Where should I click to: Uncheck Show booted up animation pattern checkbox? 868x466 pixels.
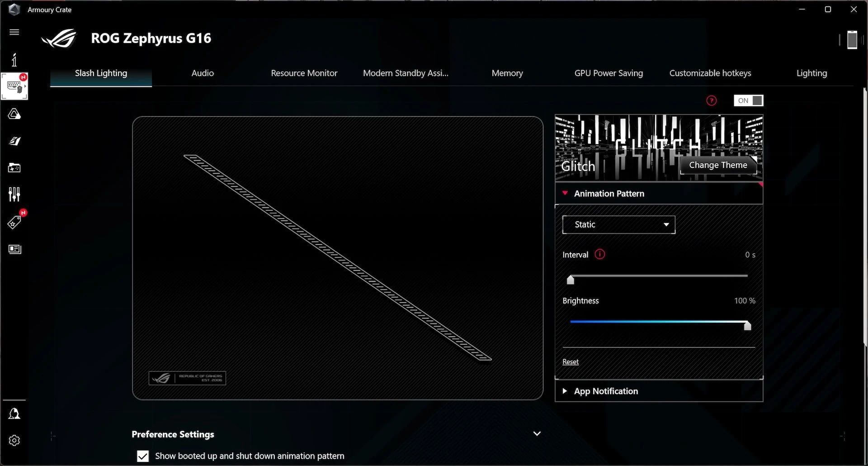pos(143,456)
